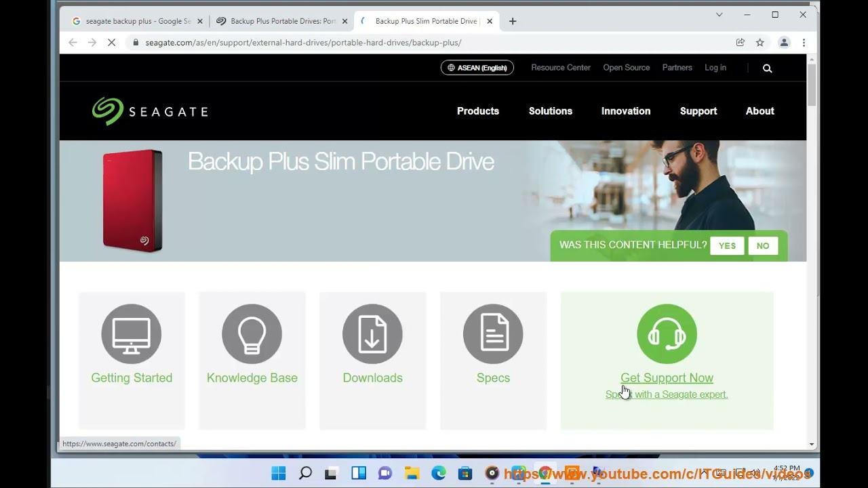Open the site search magnifier icon

767,68
